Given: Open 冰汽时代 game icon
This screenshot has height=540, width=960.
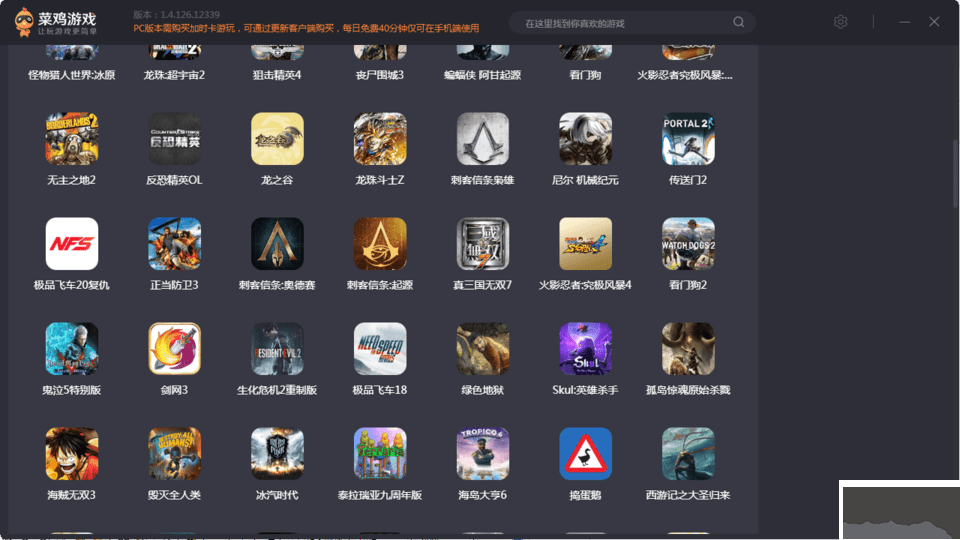Looking at the screenshot, I should (x=277, y=454).
